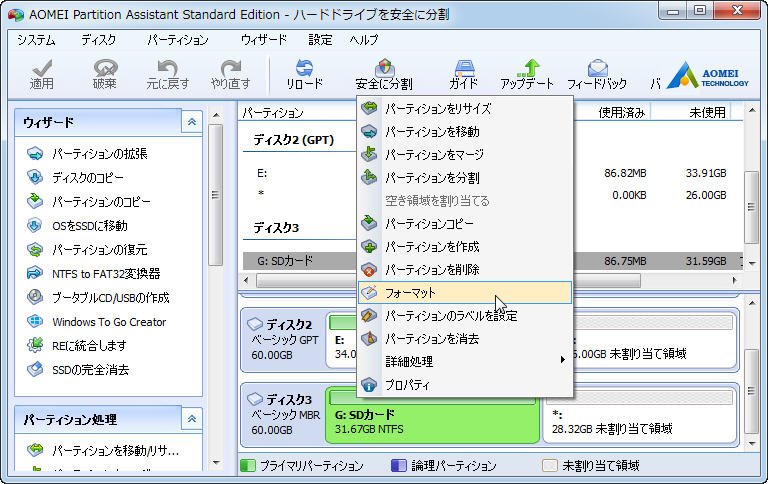Open the ヘルプ menu

(364, 40)
